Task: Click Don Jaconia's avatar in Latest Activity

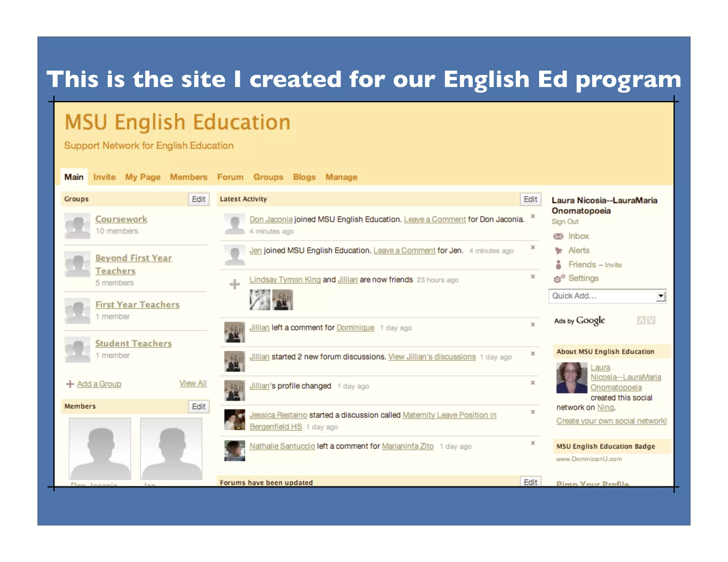Action: (x=235, y=224)
